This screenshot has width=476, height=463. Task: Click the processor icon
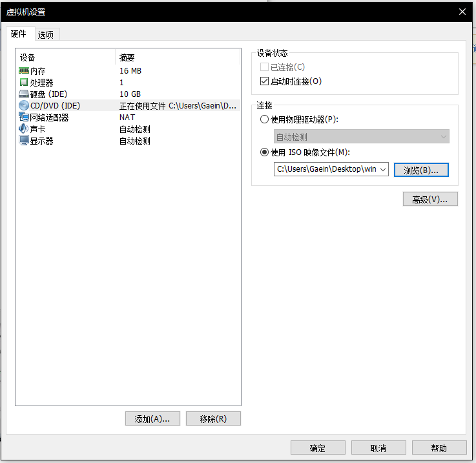coord(24,82)
